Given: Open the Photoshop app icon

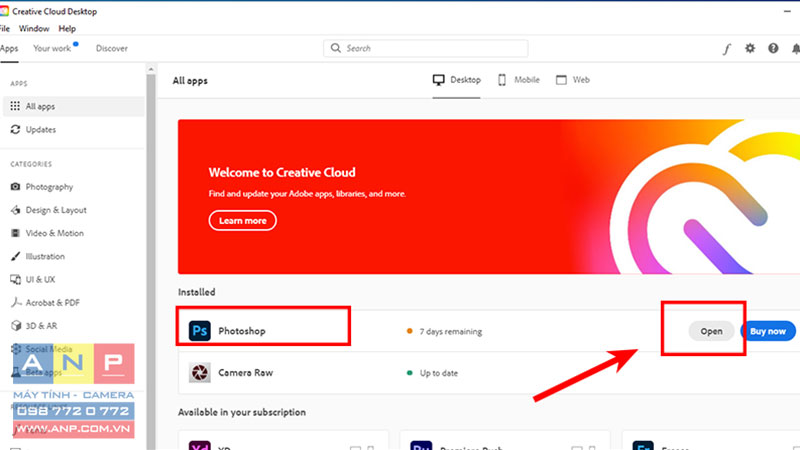Looking at the screenshot, I should point(199,331).
